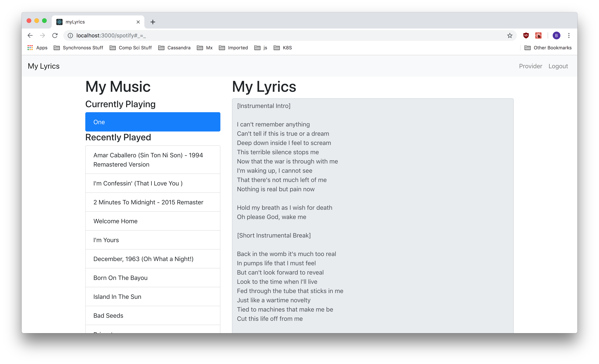The height and width of the screenshot is (364, 599).
Task: Open the Provider nav item
Action: (x=530, y=66)
